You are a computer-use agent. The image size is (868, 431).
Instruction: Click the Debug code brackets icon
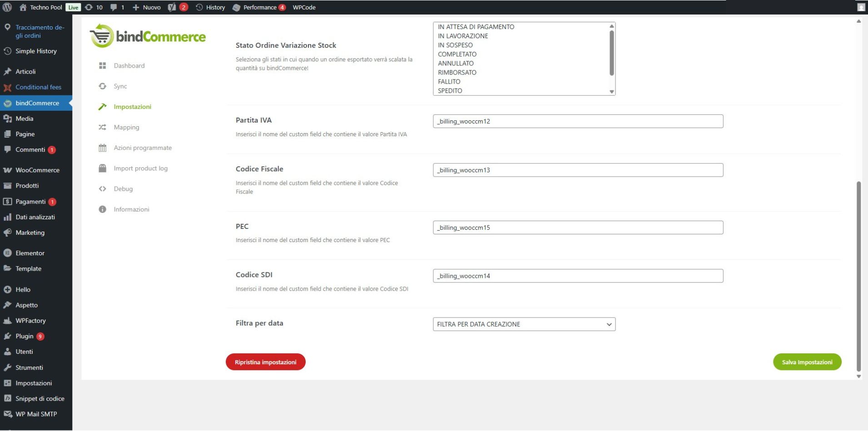point(103,189)
